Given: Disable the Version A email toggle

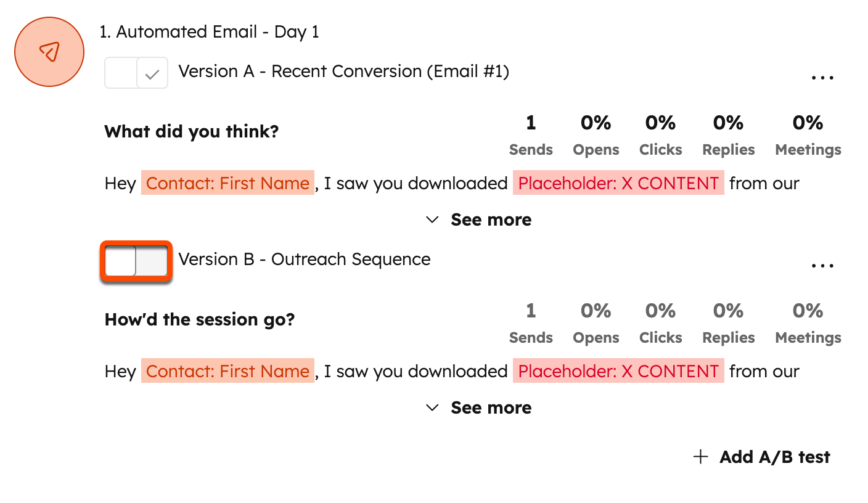Looking at the screenshot, I should tap(136, 72).
